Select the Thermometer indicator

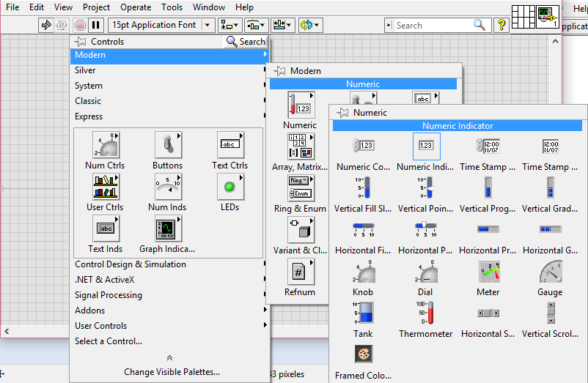[426, 313]
